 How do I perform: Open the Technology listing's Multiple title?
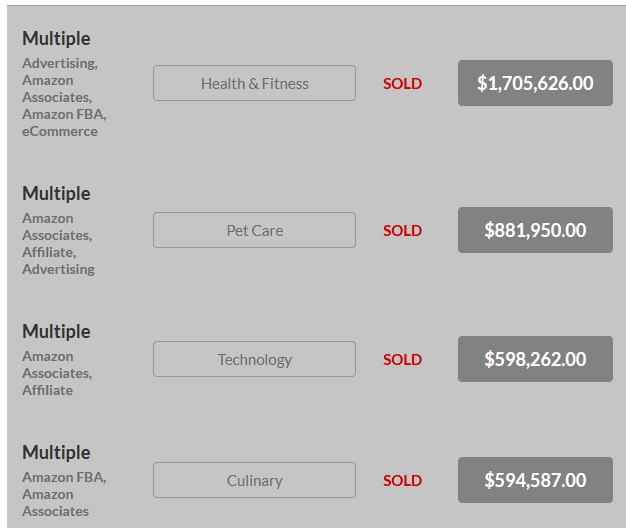(56, 332)
